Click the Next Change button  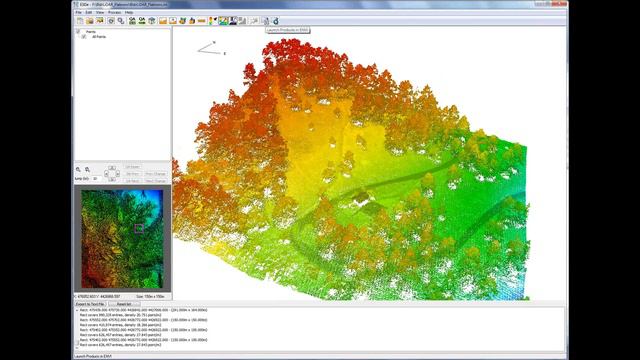(156, 181)
